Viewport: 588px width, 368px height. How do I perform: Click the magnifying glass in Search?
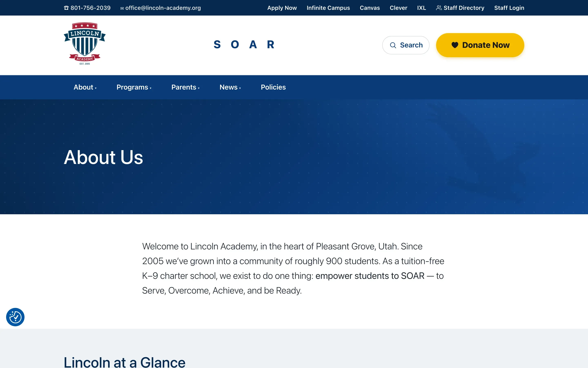393,45
